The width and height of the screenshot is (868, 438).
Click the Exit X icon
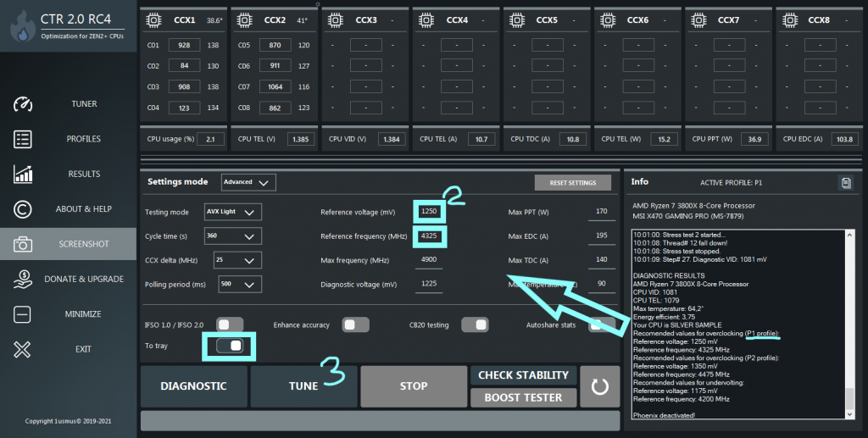23,349
